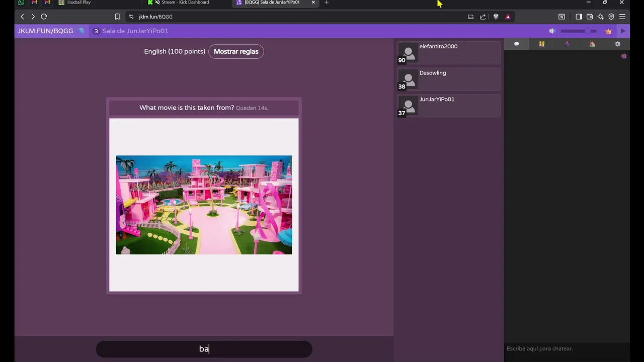
Task: Open the Brave Wallet icon
Action: (x=590, y=17)
